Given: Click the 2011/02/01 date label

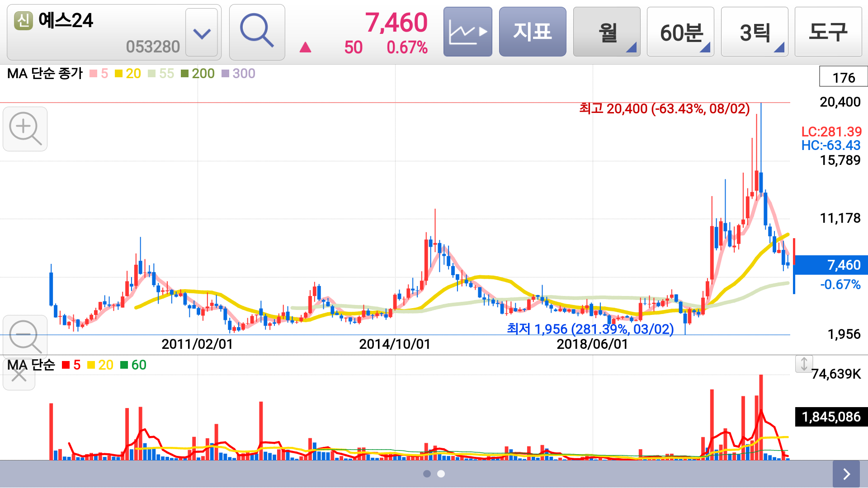Looking at the screenshot, I should (x=197, y=344).
